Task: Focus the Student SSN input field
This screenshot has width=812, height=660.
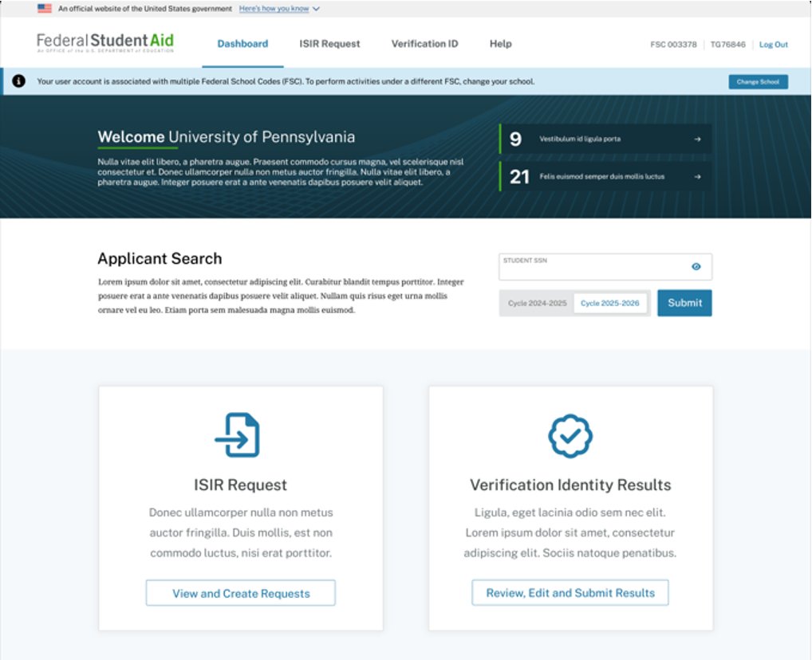Action: (605, 266)
